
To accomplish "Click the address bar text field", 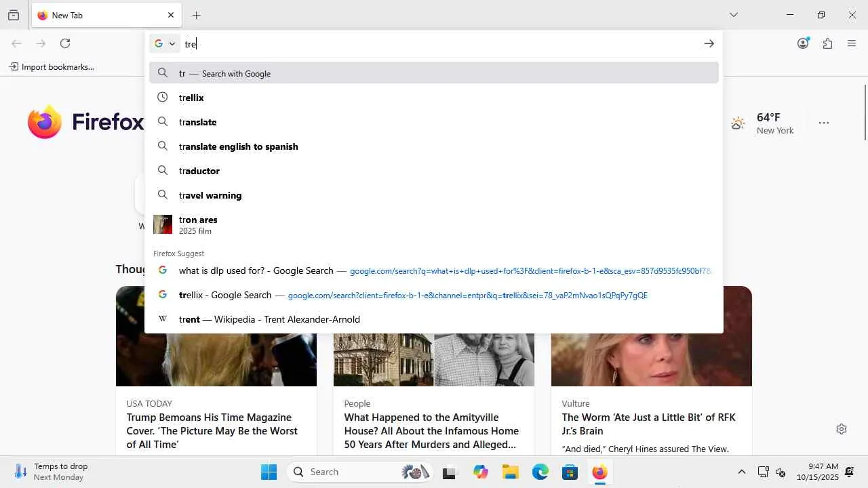I will pos(441,43).
